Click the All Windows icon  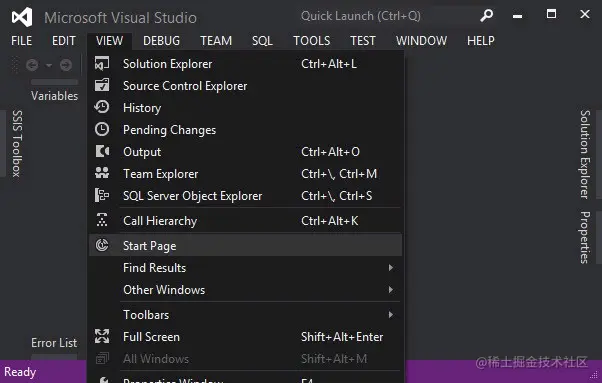tap(102, 358)
